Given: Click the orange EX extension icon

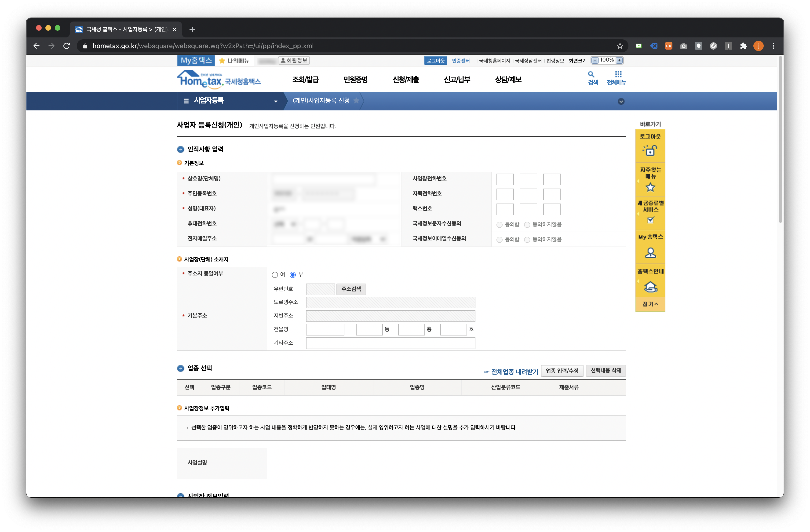Looking at the screenshot, I should point(668,46).
